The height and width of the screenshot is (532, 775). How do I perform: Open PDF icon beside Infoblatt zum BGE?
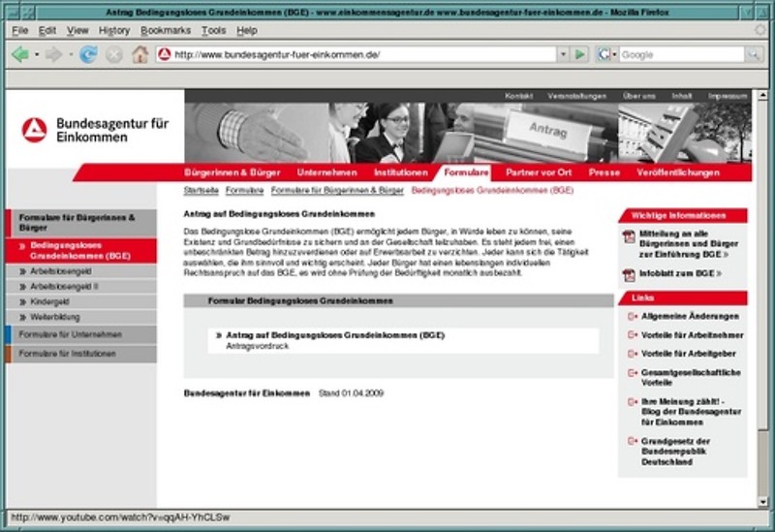629,275
